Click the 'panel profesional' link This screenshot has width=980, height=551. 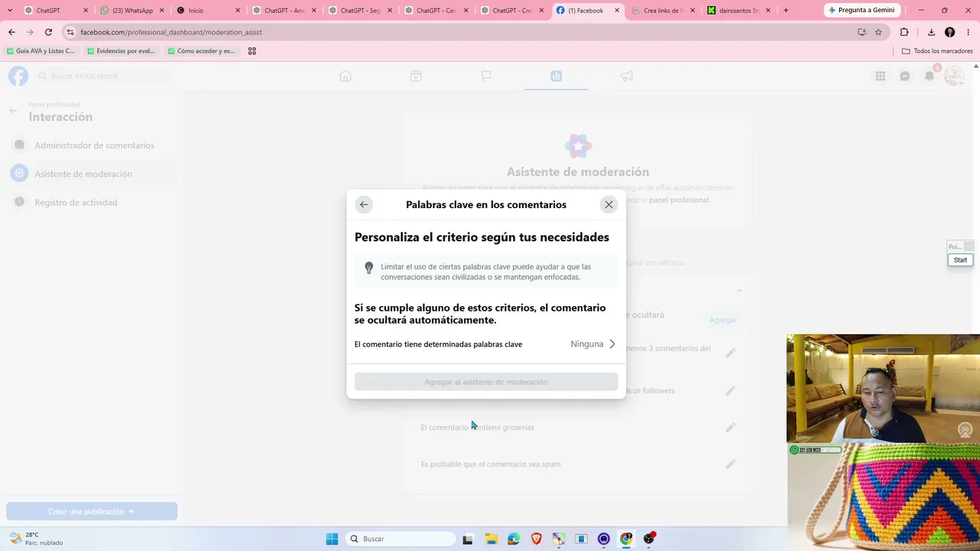pos(678,200)
